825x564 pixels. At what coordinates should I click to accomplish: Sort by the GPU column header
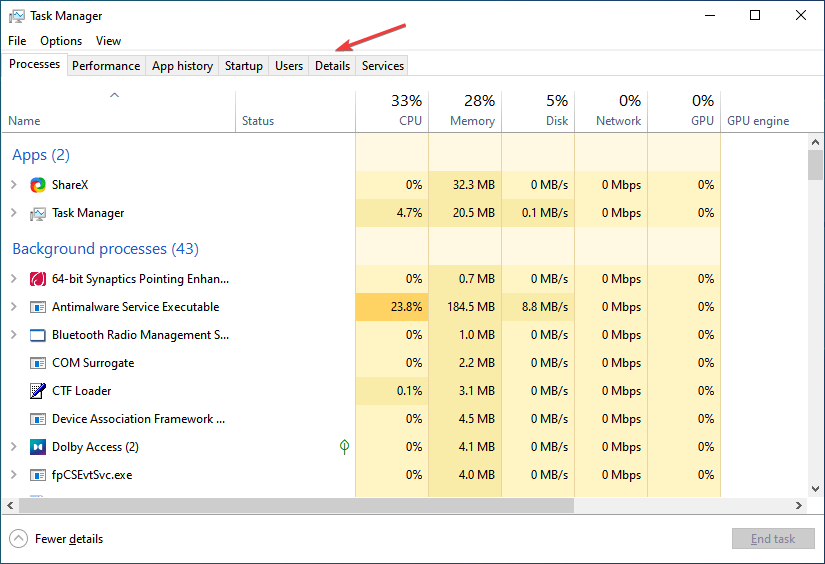(x=684, y=112)
